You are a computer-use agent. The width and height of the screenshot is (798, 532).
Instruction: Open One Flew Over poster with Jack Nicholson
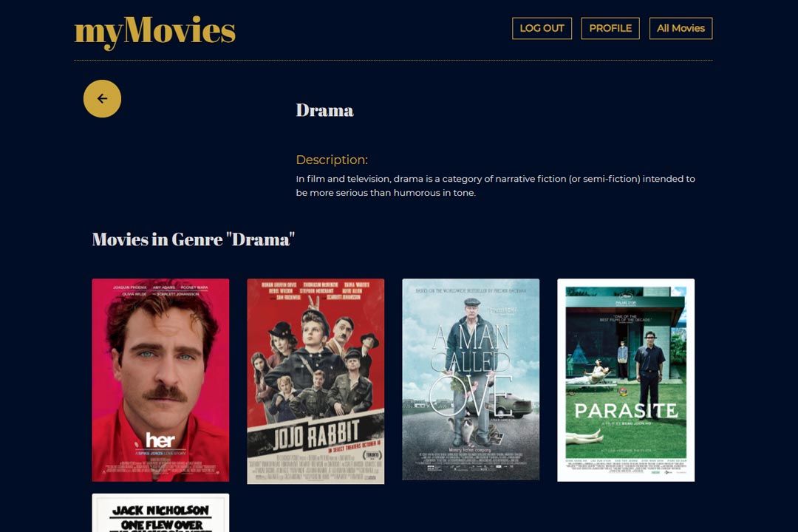tap(160, 513)
